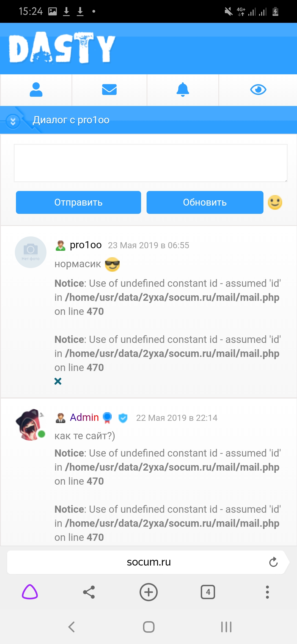Open pro1oo's no-photo avatar
This screenshot has height=644, width=297.
(x=31, y=252)
